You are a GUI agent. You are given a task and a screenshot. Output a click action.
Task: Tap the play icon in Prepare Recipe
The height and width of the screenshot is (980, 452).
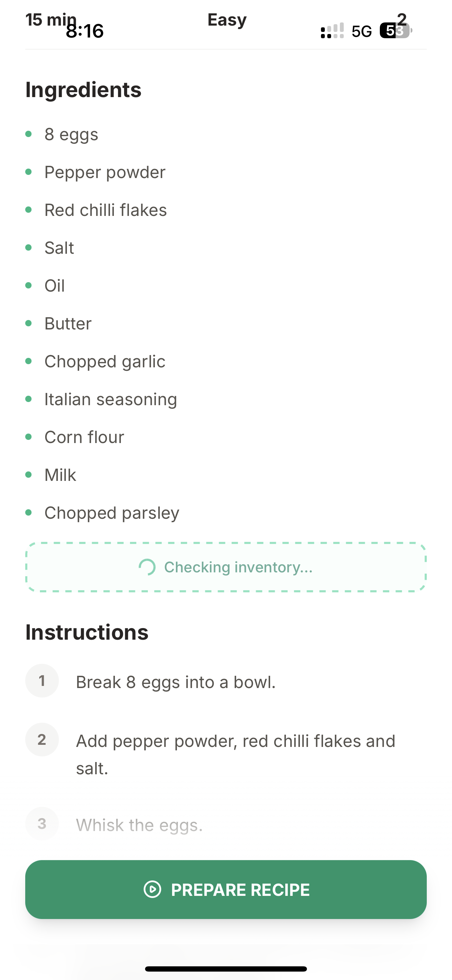152,890
